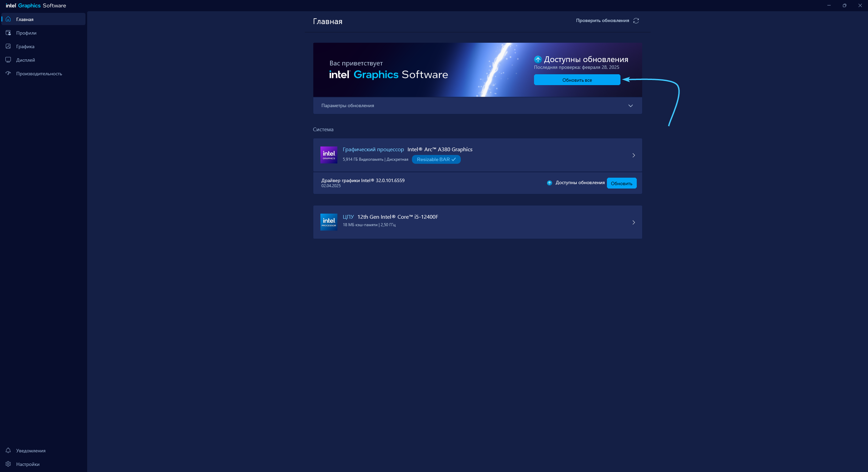Viewport: 868px width, 472px height.
Task: Click Проверить обновления link
Action: (x=603, y=20)
